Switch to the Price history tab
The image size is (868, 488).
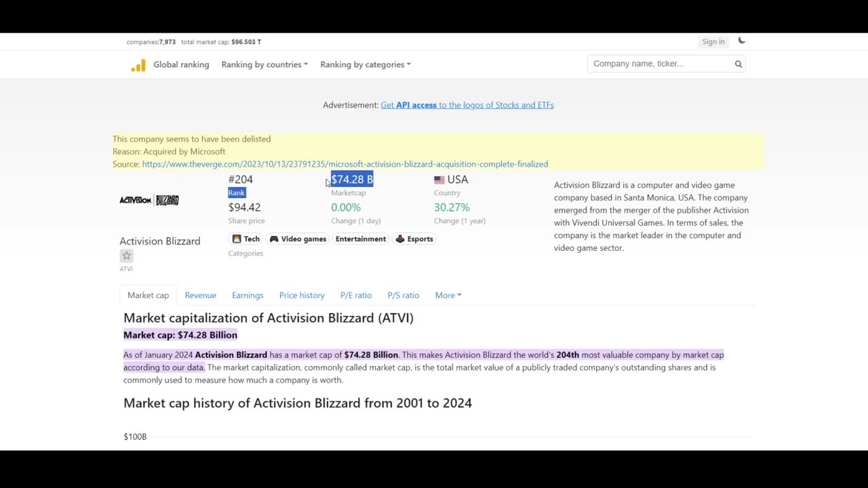coord(302,295)
